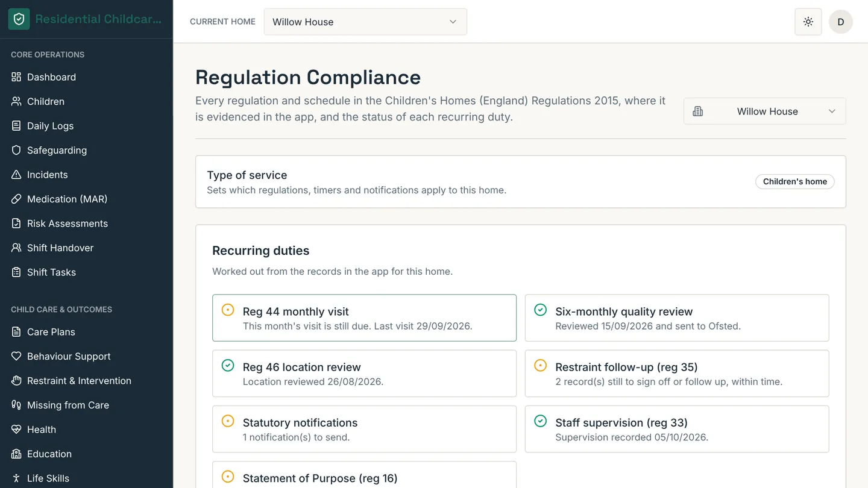
Task: Click the Safeguarding shield icon
Action: [x=16, y=150]
